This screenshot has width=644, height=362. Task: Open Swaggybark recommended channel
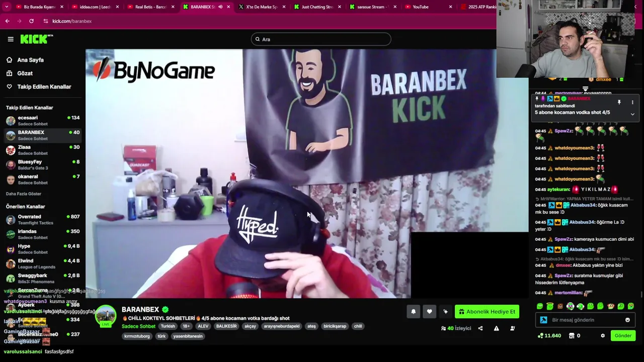(42, 279)
